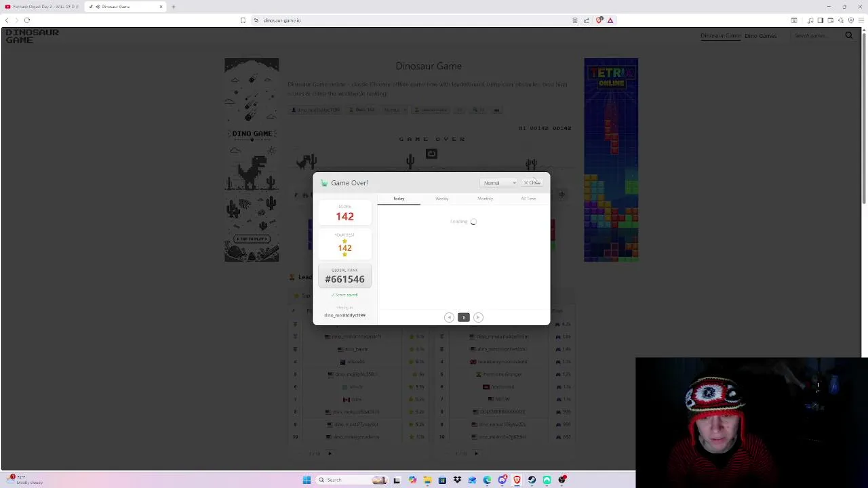Click the Dinosaur Game site logo
868x488 pixels.
(32, 36)
